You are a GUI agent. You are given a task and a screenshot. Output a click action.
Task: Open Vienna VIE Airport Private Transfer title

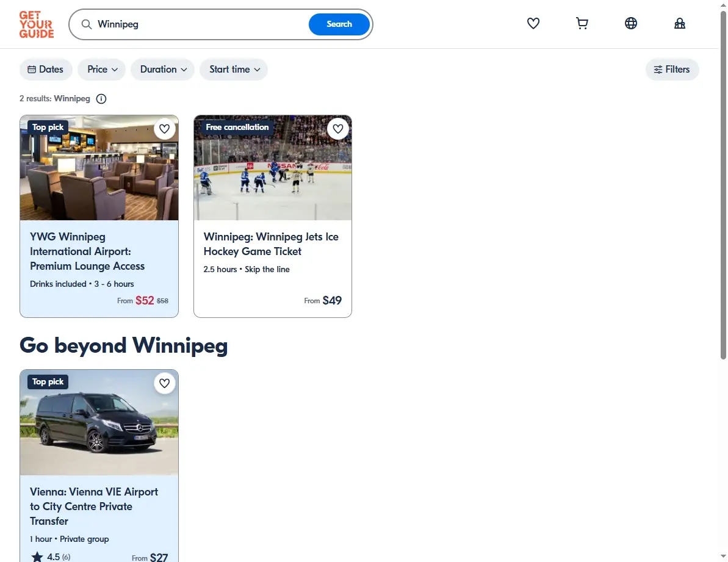94,506
